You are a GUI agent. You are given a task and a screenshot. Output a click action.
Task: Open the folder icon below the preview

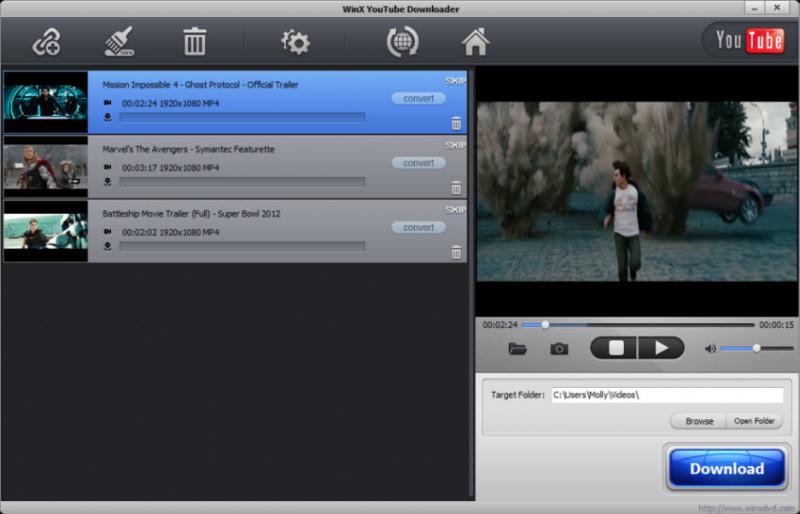click(x=517, y=349)
